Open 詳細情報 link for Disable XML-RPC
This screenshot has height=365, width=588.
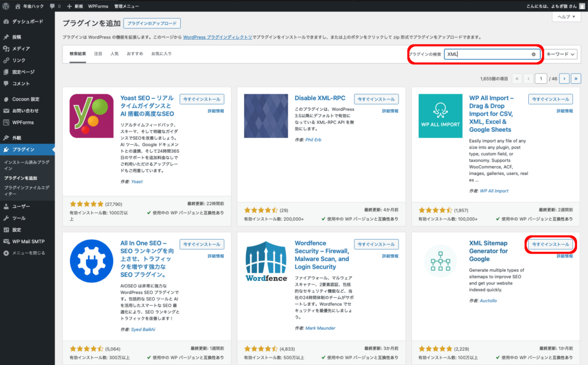point(390,110)
